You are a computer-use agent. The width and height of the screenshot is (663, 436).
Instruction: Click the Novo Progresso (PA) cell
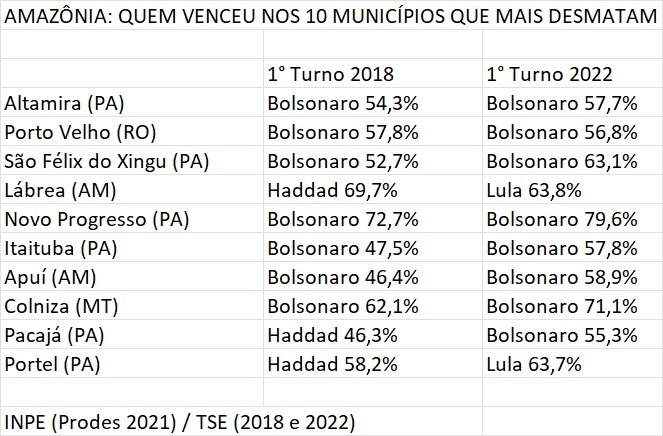[x=97, y=219]
